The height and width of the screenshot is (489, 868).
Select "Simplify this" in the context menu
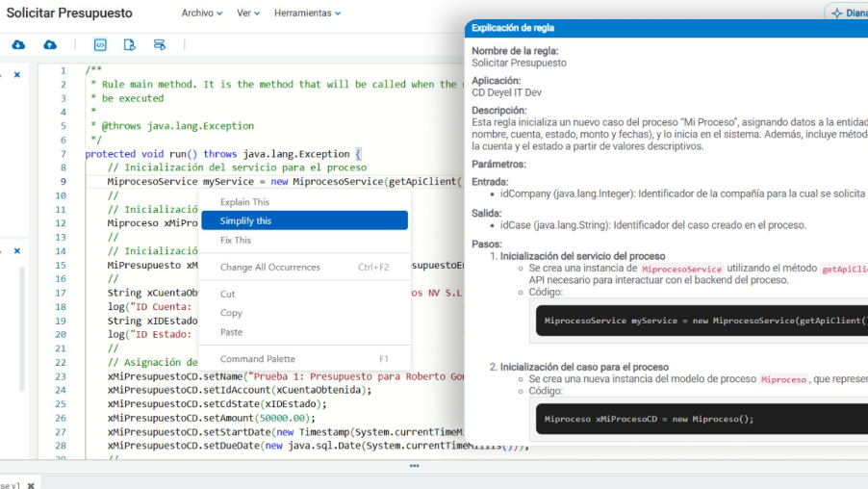click(245, 220)
